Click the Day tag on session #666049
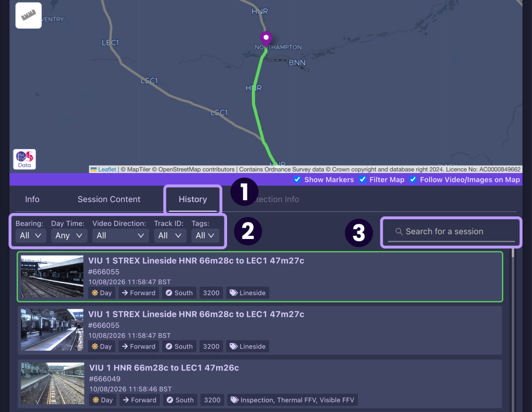The height and width of the screenshot is (412, 532). [103, 400]
